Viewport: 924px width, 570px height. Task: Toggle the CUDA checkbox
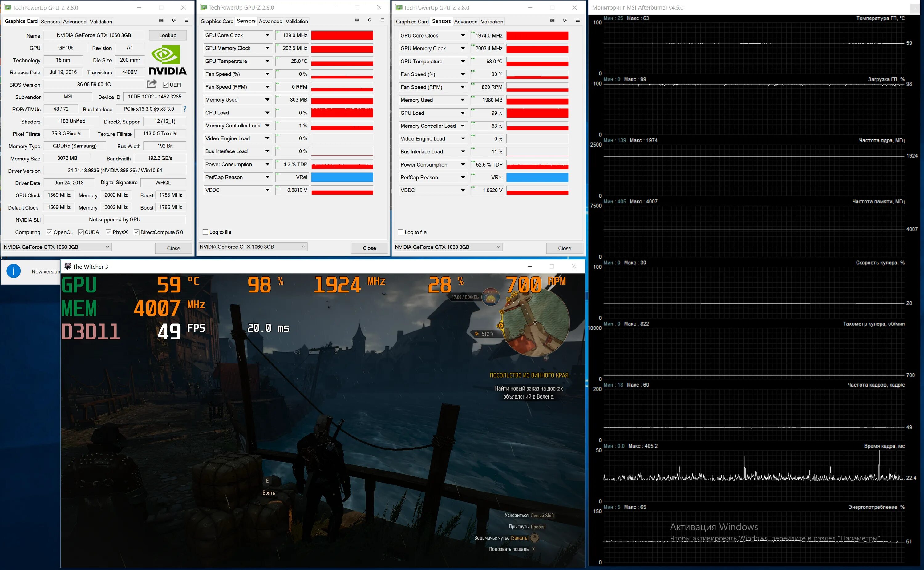[x=81, y=232]
